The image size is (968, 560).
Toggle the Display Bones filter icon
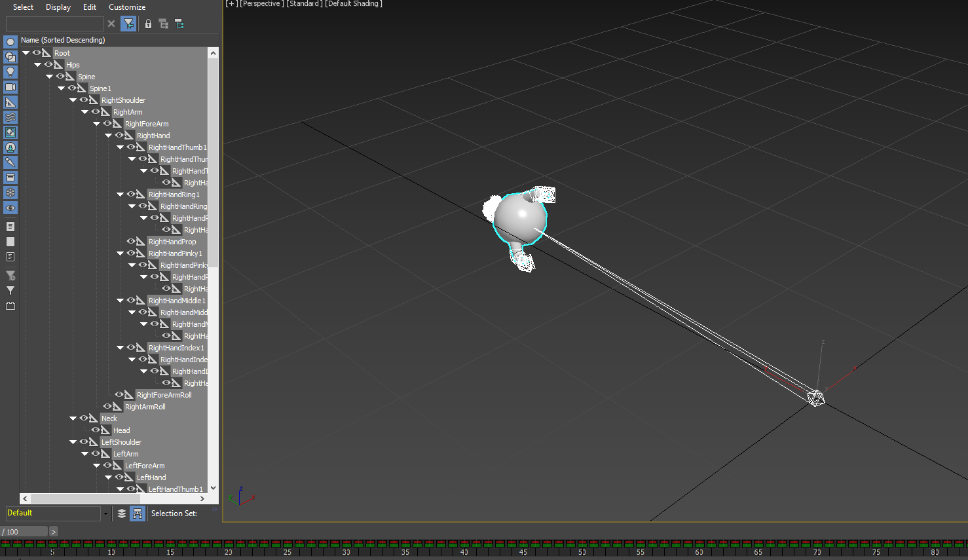[10, 162]
